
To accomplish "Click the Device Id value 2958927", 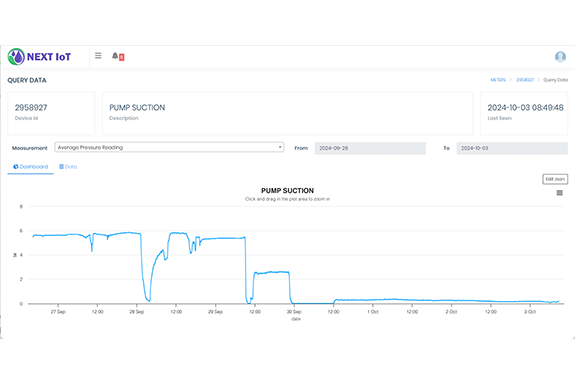I will (x=31, y=107).
